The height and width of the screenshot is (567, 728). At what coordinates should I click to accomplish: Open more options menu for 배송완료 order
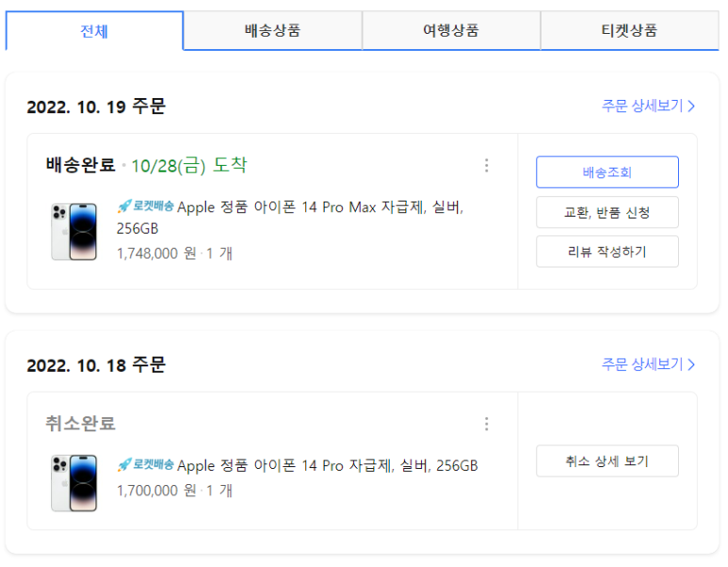click(x=487, y=166)
